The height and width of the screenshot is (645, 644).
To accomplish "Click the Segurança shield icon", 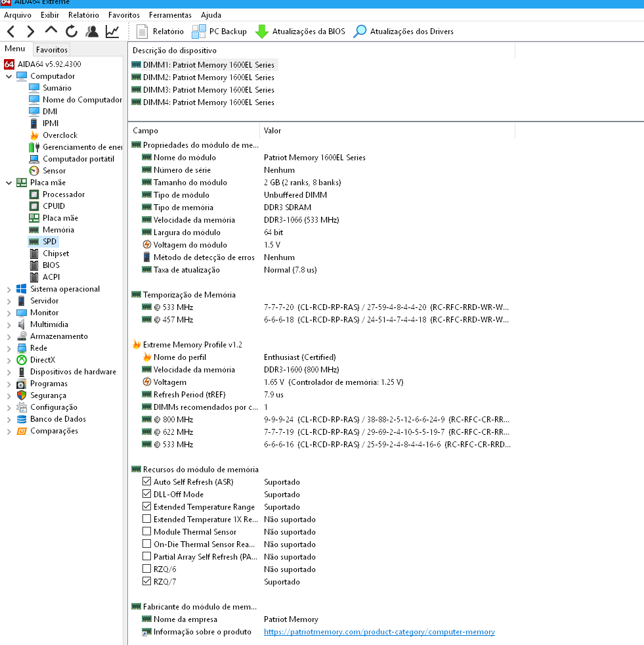I will pyautogui.click(x=22, y=395).
